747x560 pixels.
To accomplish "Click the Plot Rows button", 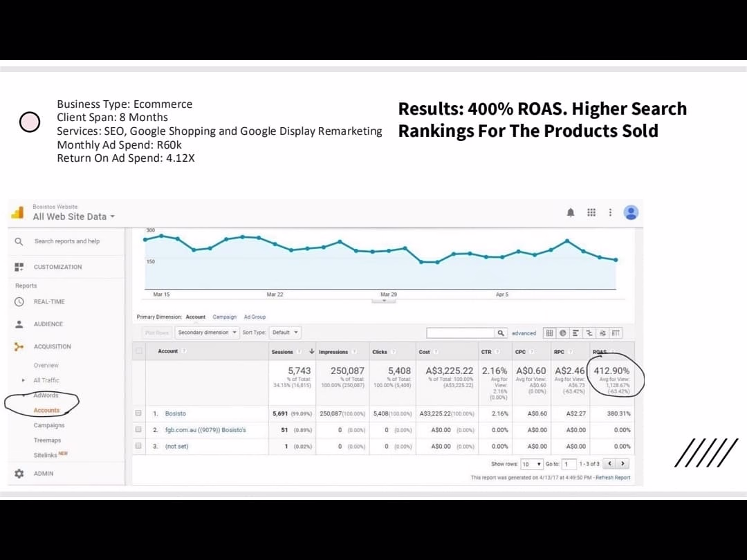I will click(157, 333).
